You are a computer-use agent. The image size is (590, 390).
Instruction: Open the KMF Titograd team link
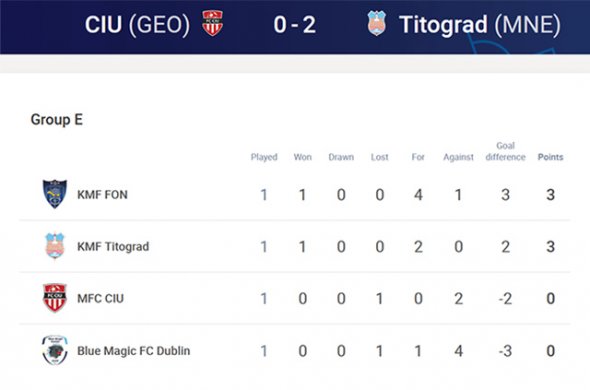(113, 247)
